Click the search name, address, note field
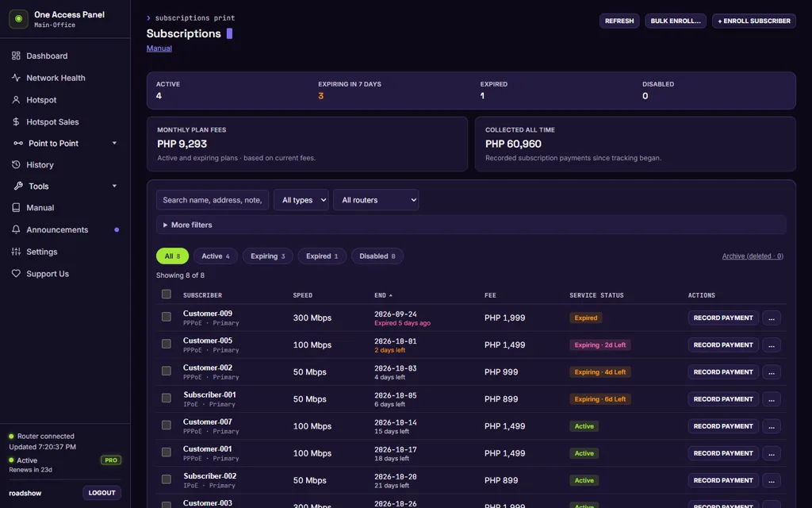The height and width of the screenshot is (508, 812). tap(213, 199)
